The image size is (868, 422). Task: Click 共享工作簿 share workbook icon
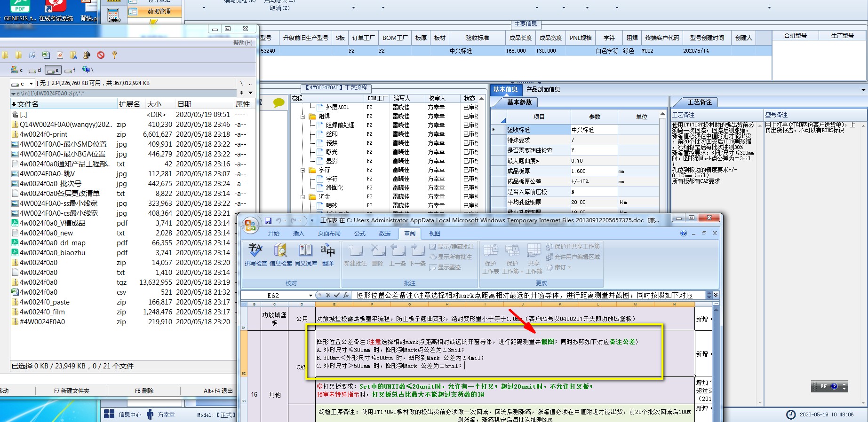(x=534, y=258)
